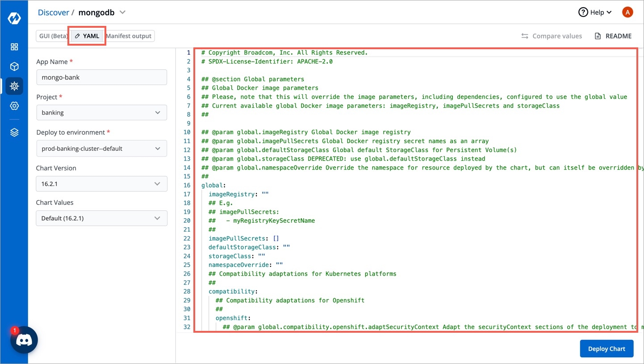644x364 pixels.
Task: Open the Project dropdown showing banking
Action: tap(101, 112)
